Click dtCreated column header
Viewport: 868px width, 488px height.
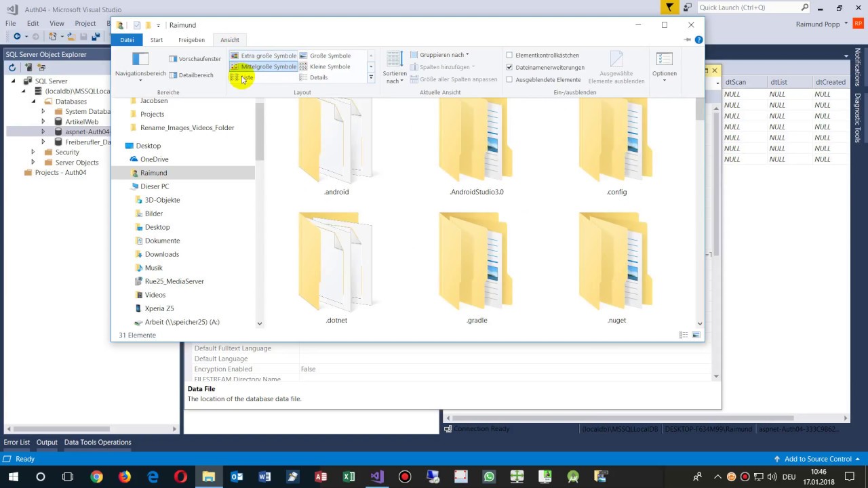(x=831, y=82)
